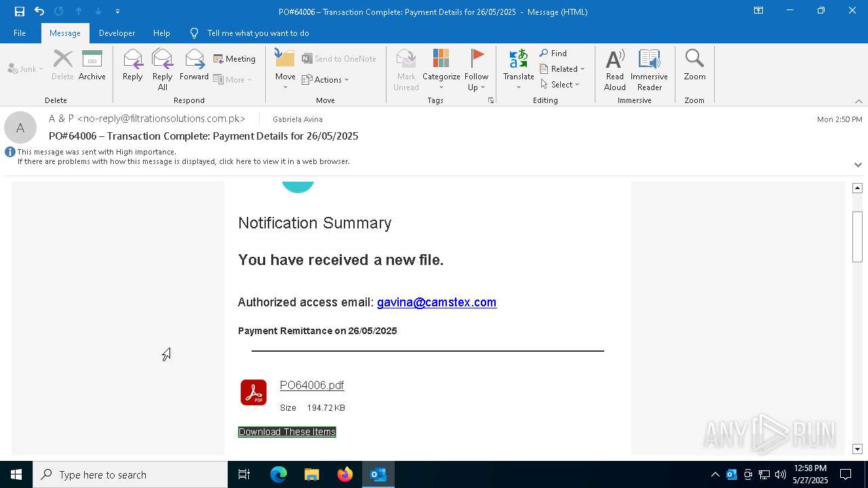Viewport: 868px width, 488px height.
Task: Undo the last action in the title bar
Action: point(39,12)
